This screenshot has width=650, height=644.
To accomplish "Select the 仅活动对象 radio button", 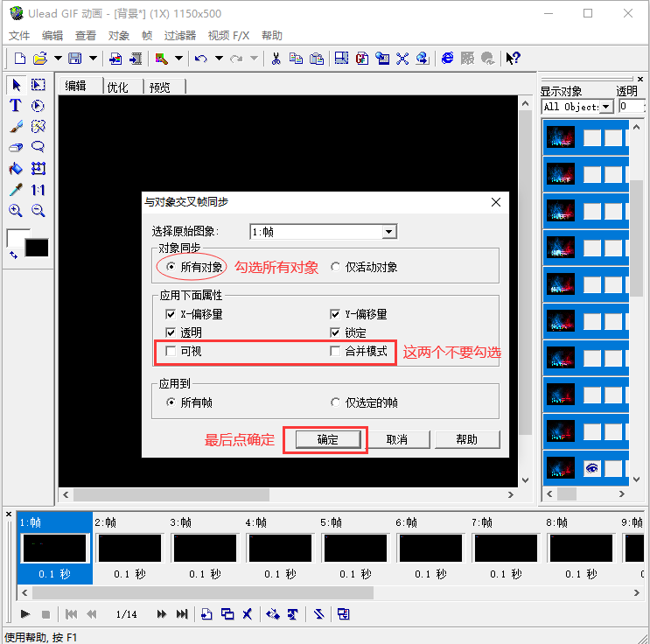I will pos(335,267).
